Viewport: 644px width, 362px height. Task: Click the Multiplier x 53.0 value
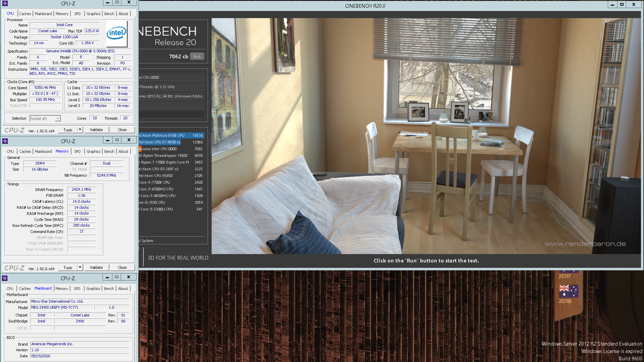click(45, 94)
